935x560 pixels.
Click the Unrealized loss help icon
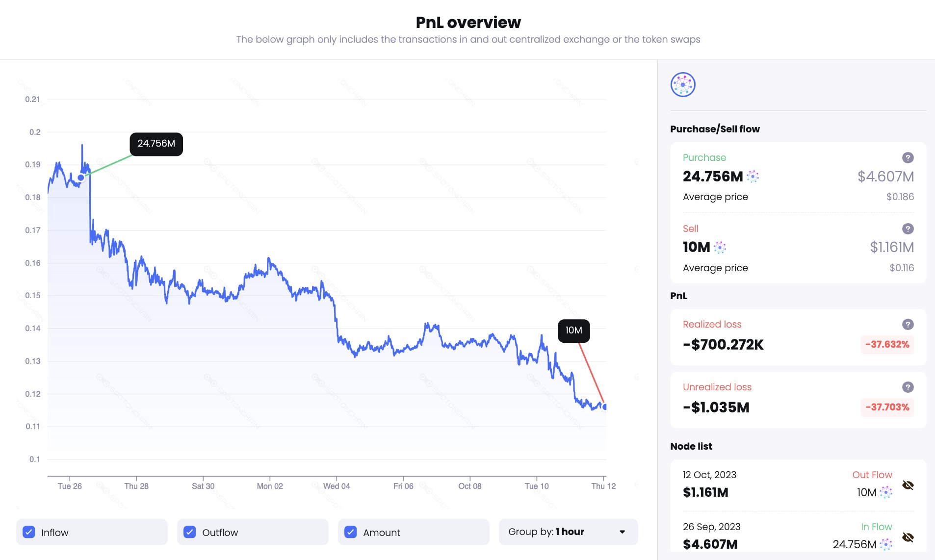tap(908, 387)
